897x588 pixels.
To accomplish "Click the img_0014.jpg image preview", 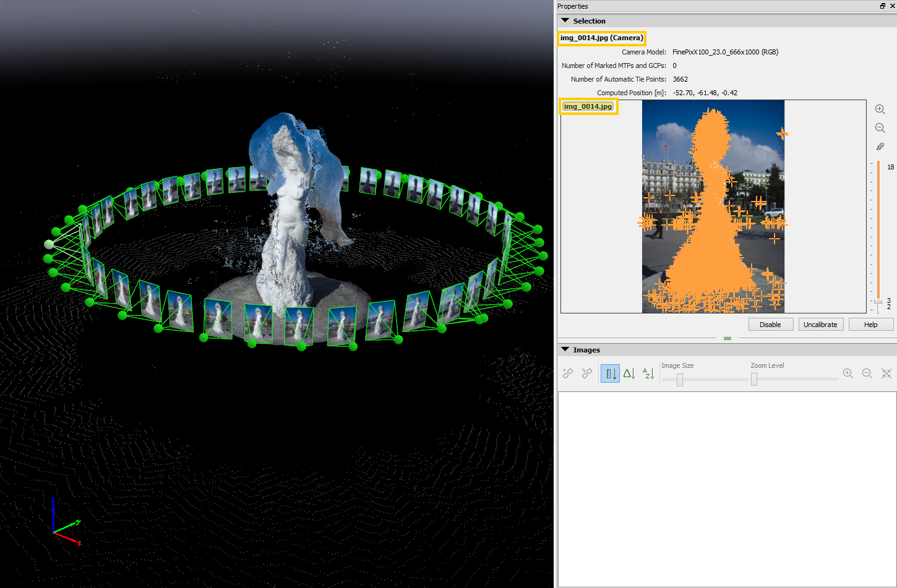I will 713,207.
